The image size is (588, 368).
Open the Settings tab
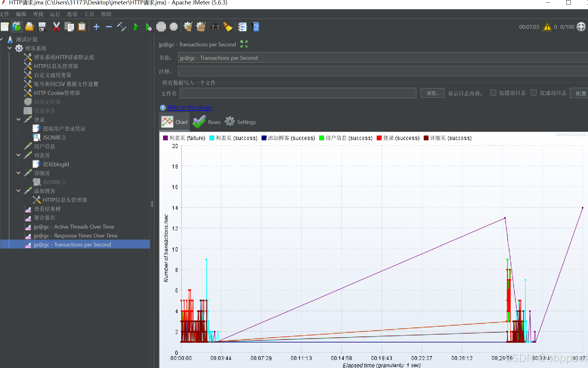240,122
